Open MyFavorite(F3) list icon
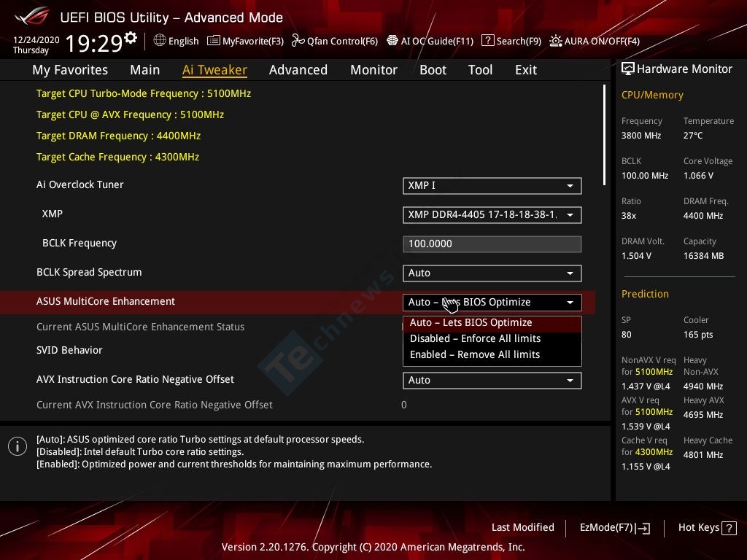Viewport: 747px width, 560px height. pyautogui.click(x=214, y=41)
